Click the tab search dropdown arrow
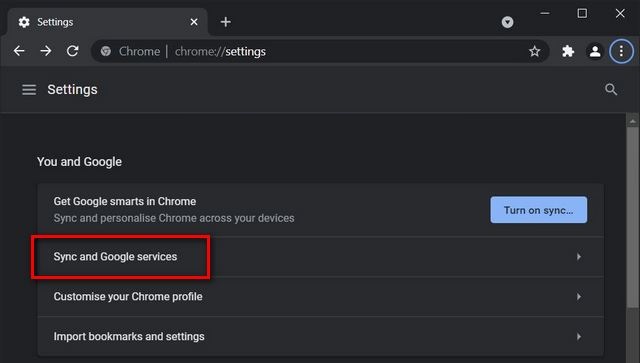Image resolution: width=640 pixels, height=363 pixels. 507,22
